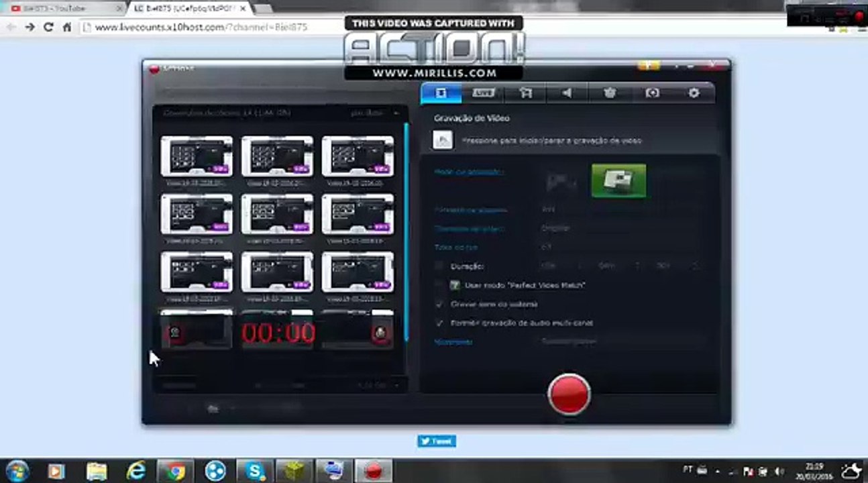
Task: Start recording with the big red button
Action: pos(569,394)
